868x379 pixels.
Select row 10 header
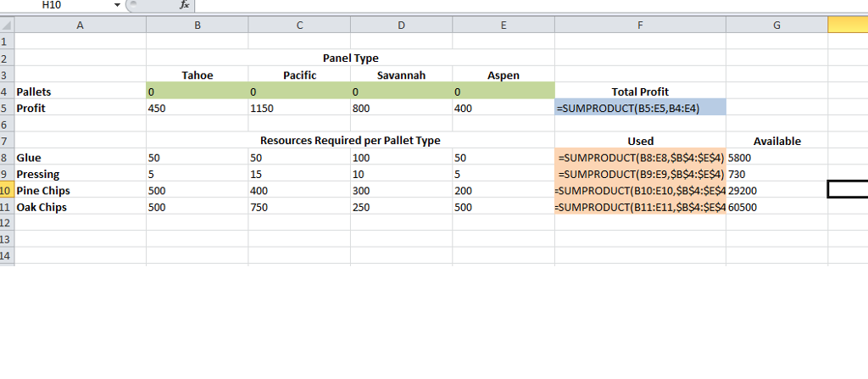[7, 190]
